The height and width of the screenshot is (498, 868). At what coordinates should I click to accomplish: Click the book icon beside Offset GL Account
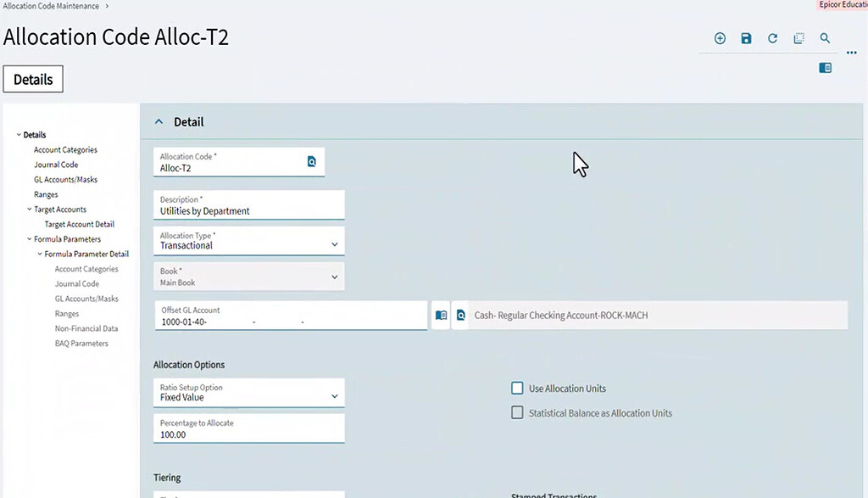[440, 315]
